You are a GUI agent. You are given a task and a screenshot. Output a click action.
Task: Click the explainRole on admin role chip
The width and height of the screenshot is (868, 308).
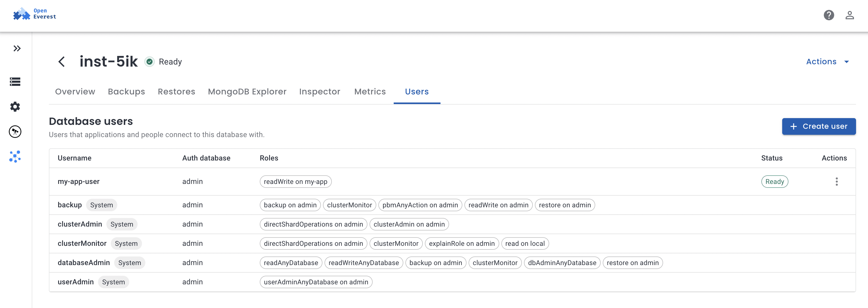[462, 243]
